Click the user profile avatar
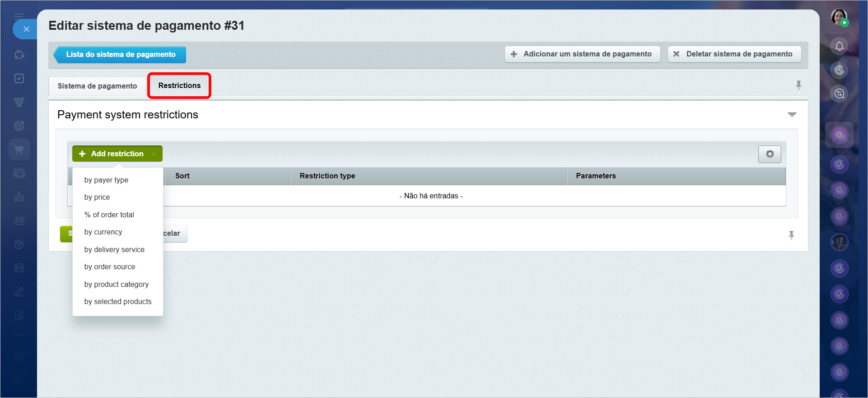 coord(839,18)
